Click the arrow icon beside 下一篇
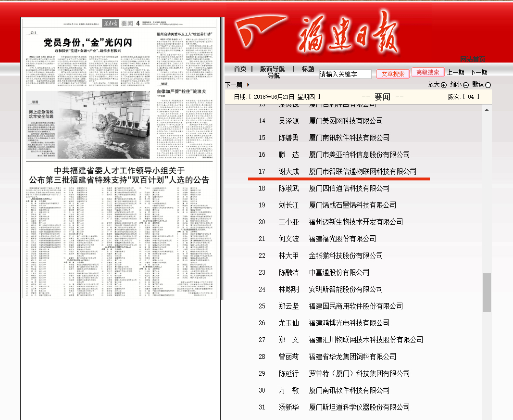Image resolution: width=513 pixels, height=420 pixels. pos(248,85)
